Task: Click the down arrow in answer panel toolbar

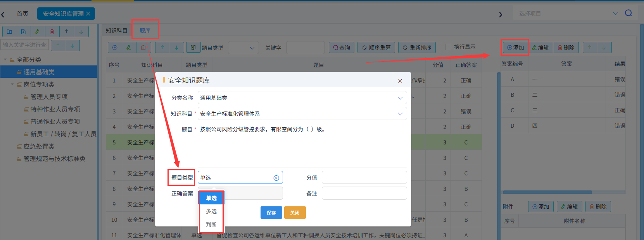Action: 604,48
